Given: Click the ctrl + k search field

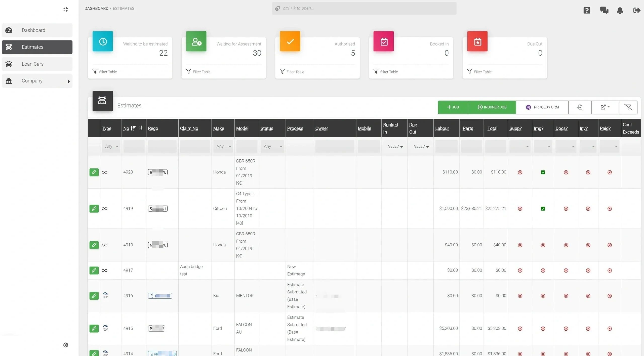Looking at the screenshot, I should tap(364, 8).
